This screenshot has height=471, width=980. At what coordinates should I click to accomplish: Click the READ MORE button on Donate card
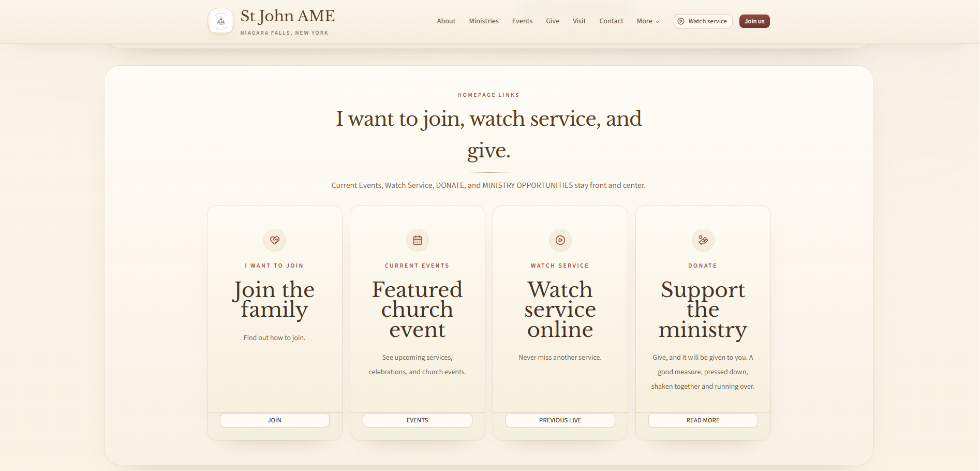(703, 420)
